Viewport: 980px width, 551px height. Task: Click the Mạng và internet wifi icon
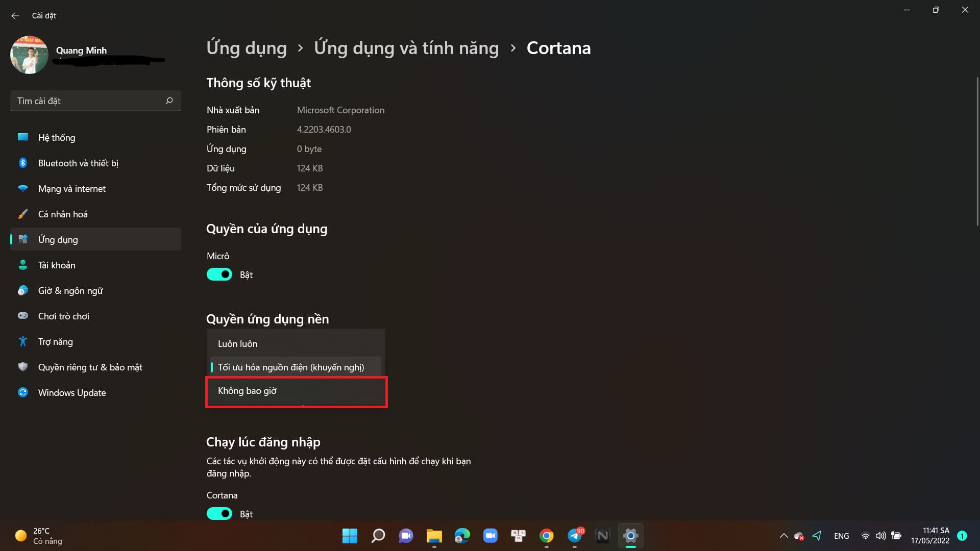coord(23,188)
